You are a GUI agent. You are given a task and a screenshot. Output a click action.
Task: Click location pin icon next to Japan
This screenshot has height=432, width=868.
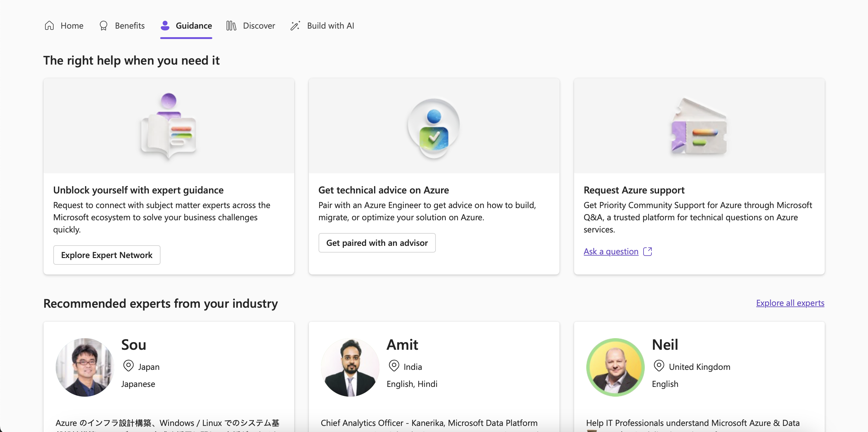(x=129, y=366)
